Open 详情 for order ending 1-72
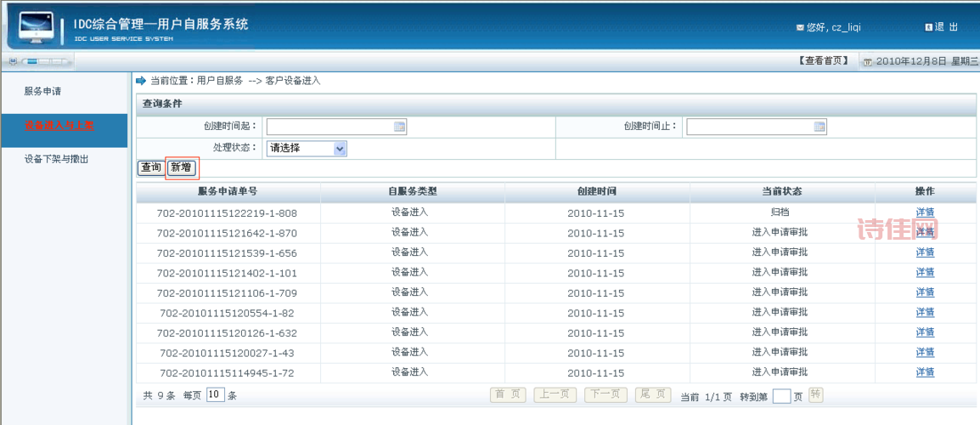The image size is (980, 425). [925, 372]
